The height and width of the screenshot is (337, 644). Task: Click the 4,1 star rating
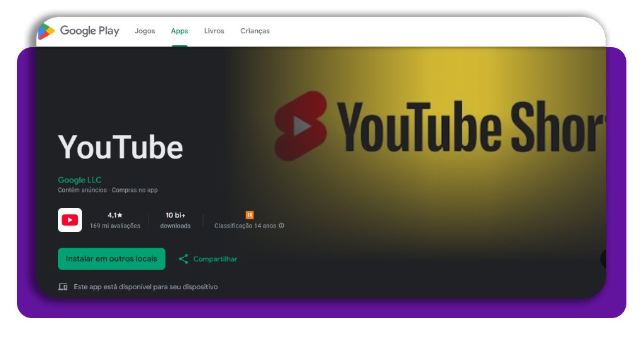coord(115,215)
